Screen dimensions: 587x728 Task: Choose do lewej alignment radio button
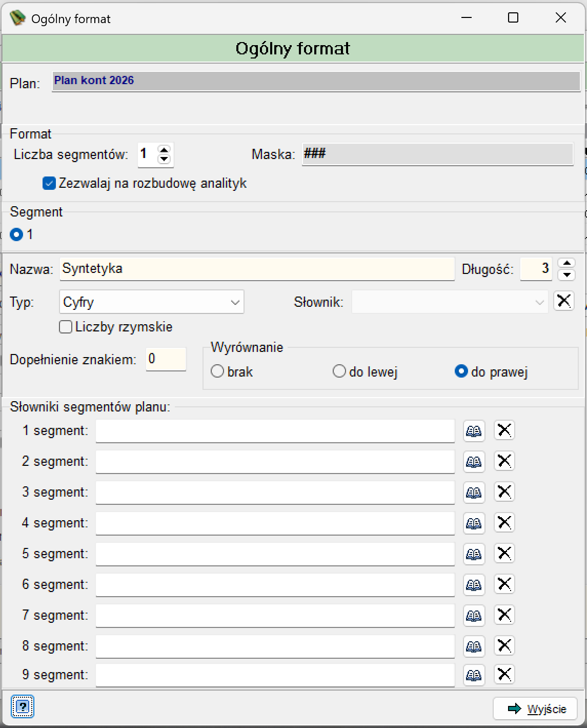(x=339, y=371)
